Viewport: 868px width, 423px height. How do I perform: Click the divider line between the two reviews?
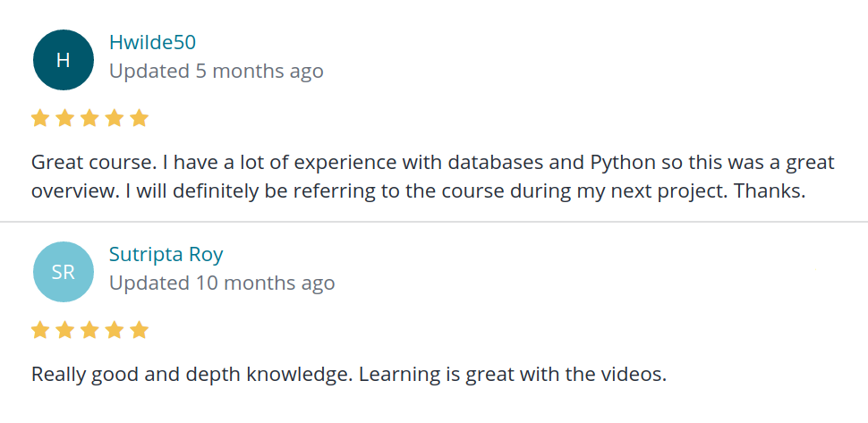[x=434, y=221]
